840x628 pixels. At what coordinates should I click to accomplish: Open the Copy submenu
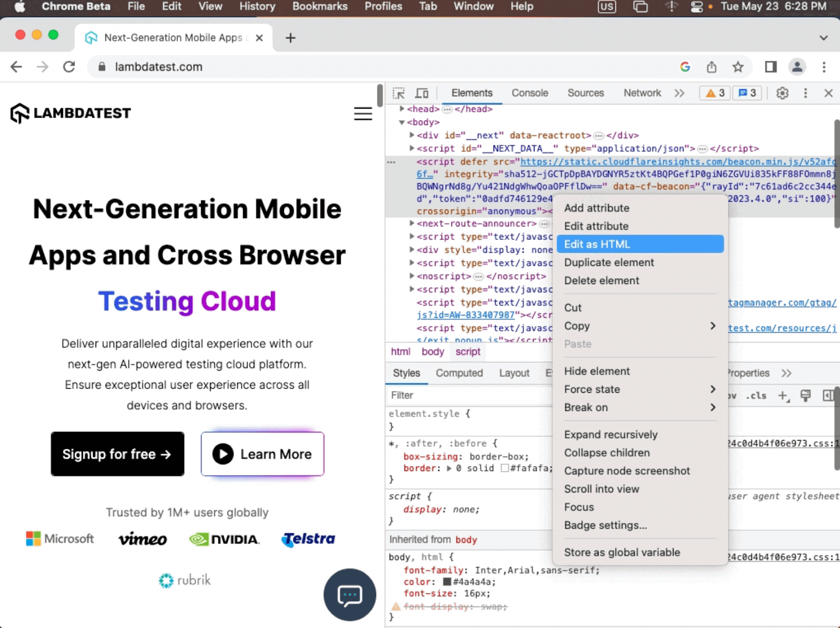pos(640,326)
